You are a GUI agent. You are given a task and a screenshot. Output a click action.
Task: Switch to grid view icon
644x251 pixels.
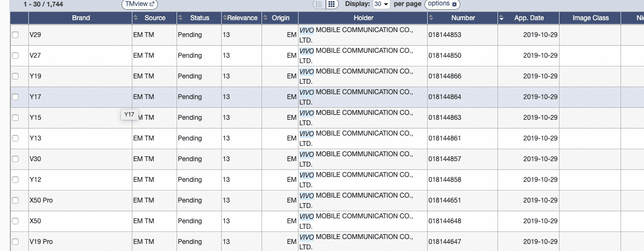point(331,4)
